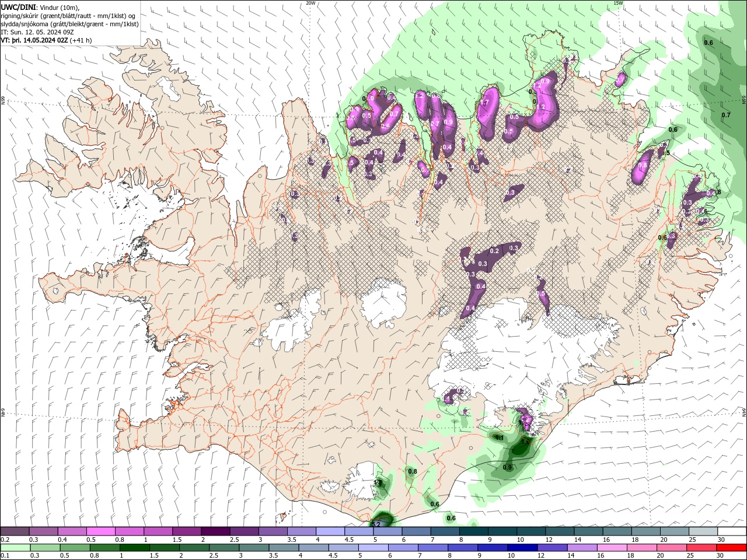Click the '(+41 h)' forecast offset text

point(81,40)
